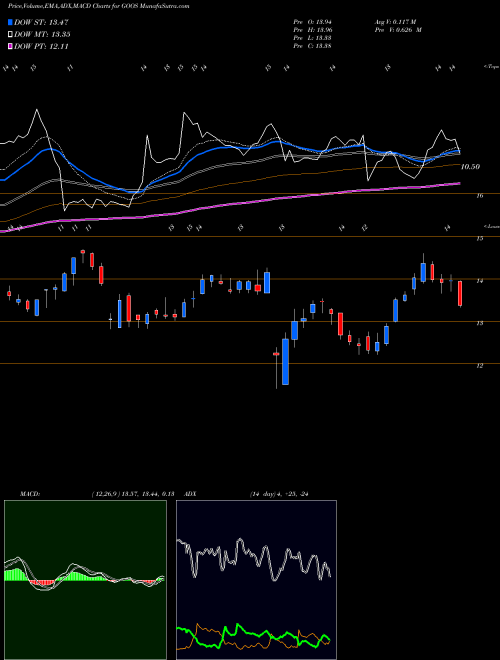Click the 'Pre V: 0.626 M' volume text
Screen dimensions: 500x660
coord(398,30)
